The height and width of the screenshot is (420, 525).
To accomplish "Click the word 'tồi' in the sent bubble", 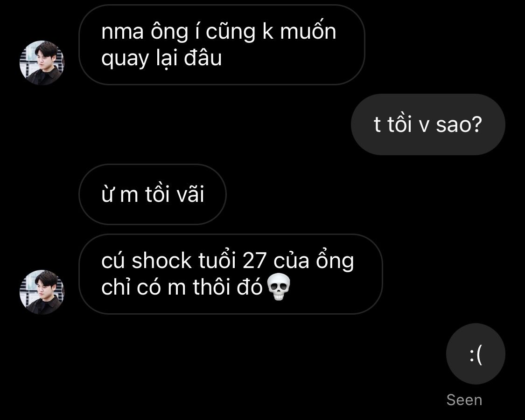I will coord(399,124).
